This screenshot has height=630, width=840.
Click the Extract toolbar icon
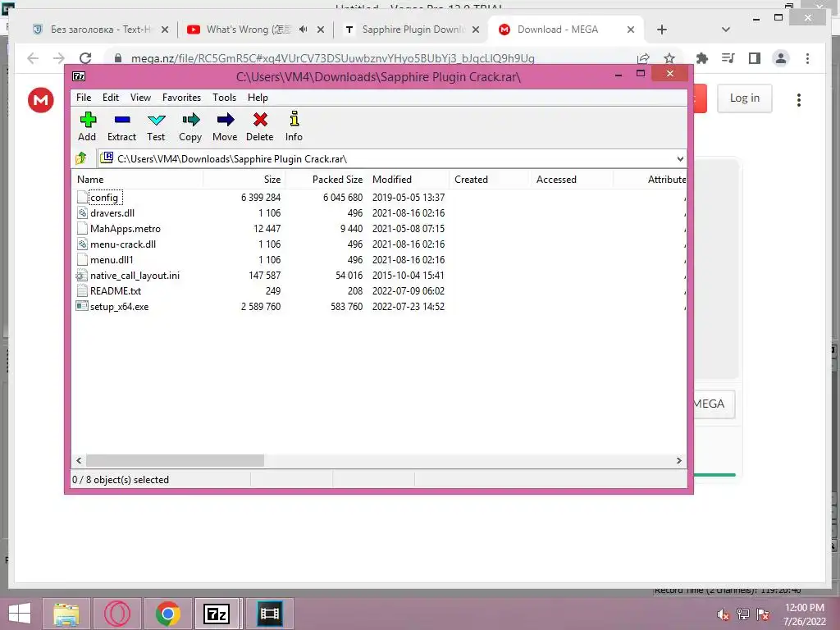(121, 126)
